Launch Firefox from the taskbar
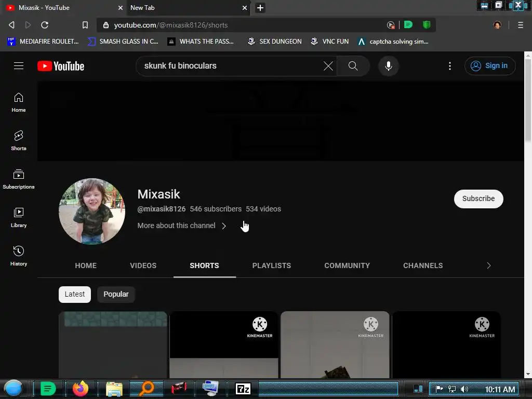 [x=81, y=389]
